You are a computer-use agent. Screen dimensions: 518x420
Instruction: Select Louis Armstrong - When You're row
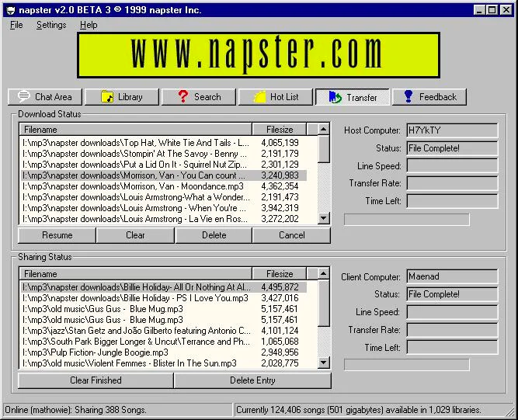pos(164,208)
